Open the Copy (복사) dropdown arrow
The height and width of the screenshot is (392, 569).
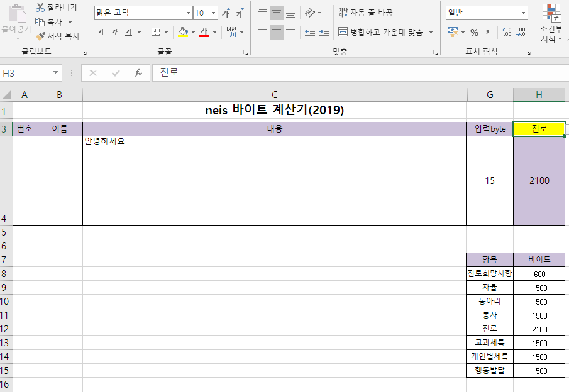click(70, 22)
